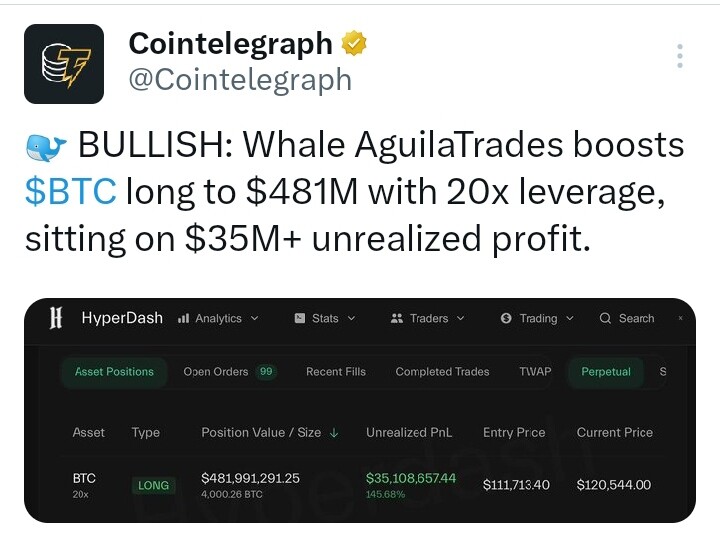Click the Search magnifier icon
This screenshot has height=546, width=720.
pyautogui.click(x=605, y=318)
